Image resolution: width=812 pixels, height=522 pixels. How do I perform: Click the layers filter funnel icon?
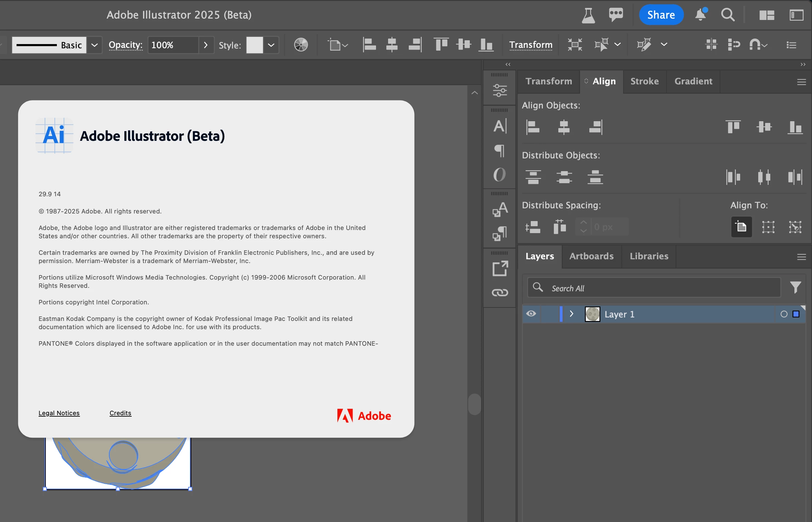pos(795,288)
